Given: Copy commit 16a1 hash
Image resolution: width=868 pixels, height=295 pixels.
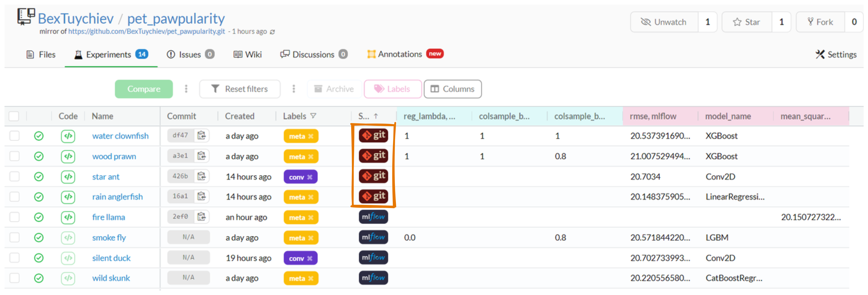Looking at the screenshot, I should [201, 196].
